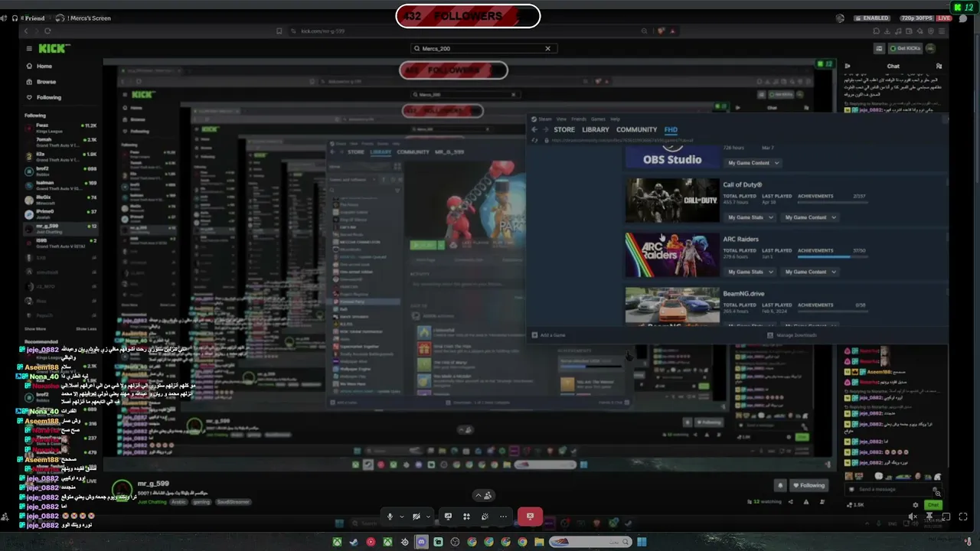The width and height of the screenshot is (980, 551).
Task: Open the Games menu in Steam
Action: click(597, 119)
